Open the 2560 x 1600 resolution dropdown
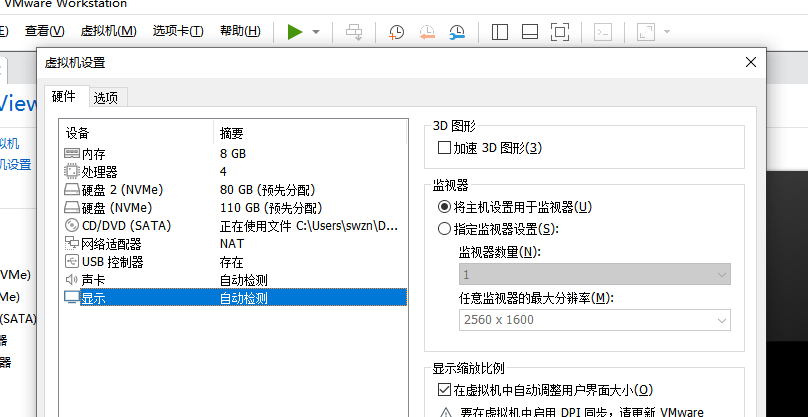Image resolution: width=808 pixels, height=417 pixels. pos(595,320)
